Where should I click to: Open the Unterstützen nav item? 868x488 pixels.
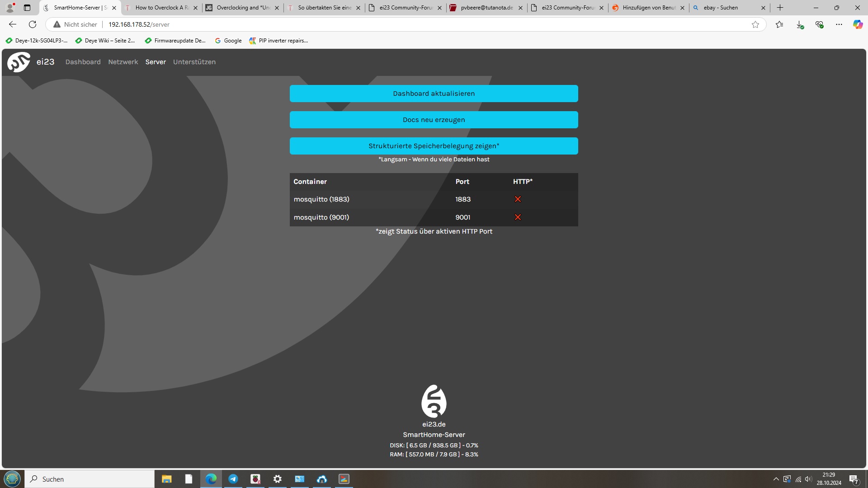[x=194, y=62]
